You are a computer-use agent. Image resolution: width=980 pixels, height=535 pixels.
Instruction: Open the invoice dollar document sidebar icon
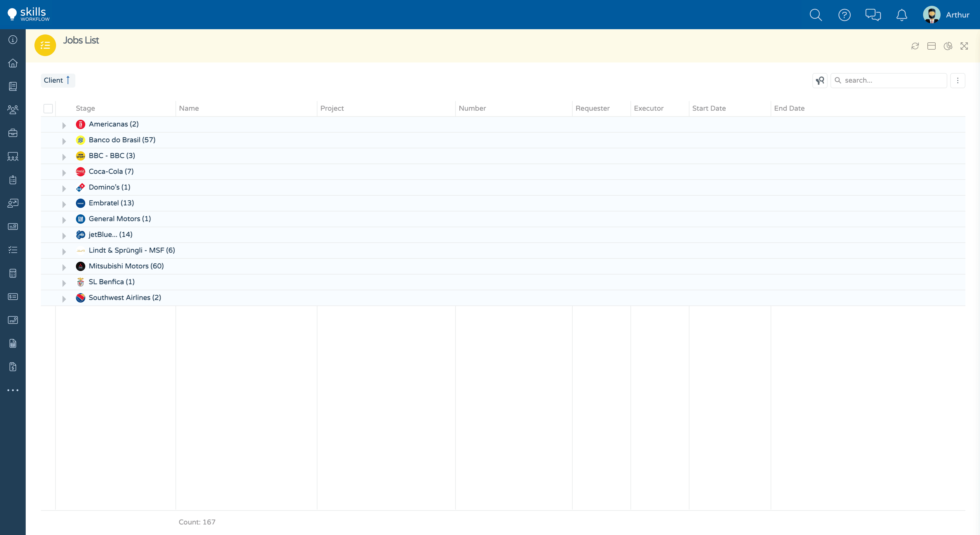(x=13, y=367)
